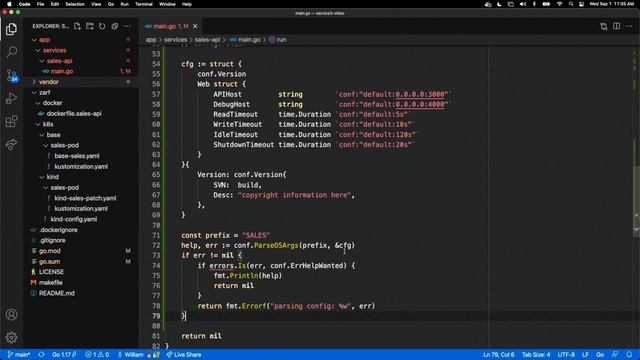Screen dimensions: 640x360
Task: Open the Selection menu
Action: (75, 4)
